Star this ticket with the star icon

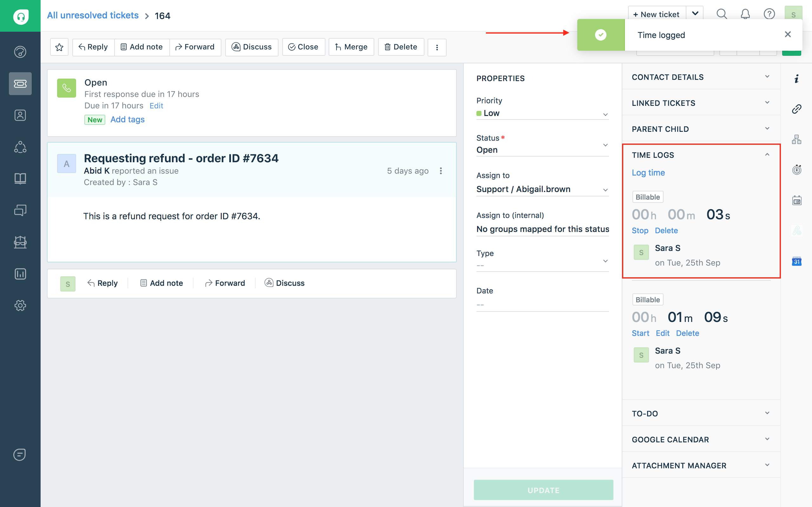(x=59, y=47)
